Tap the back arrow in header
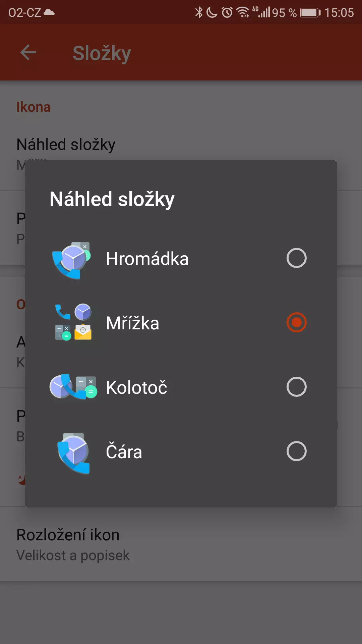This screenshot has height=644, width=362. (x=28, y=53)
